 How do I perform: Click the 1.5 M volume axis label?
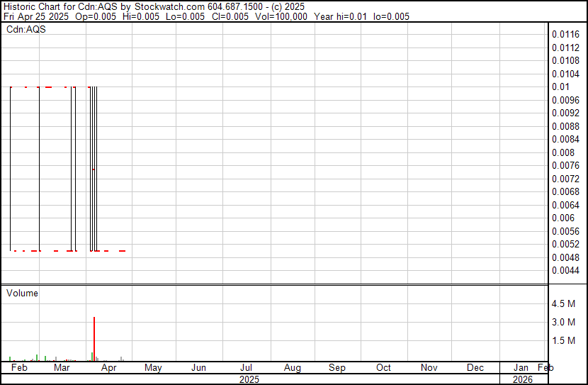point(563,340)
